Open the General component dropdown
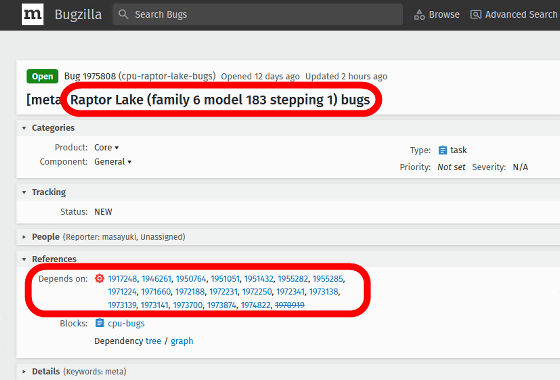560x380 pixels. click(x=113, y=162)
